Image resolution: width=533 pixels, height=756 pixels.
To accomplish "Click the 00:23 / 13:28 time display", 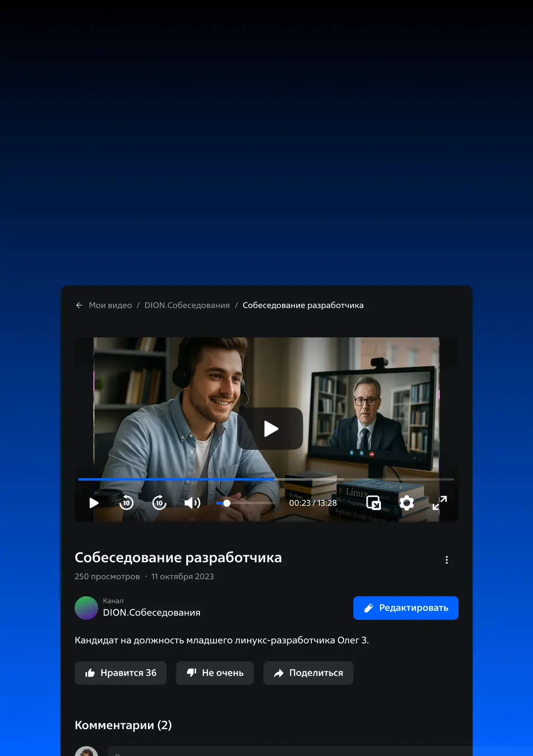I will point(313,503).
